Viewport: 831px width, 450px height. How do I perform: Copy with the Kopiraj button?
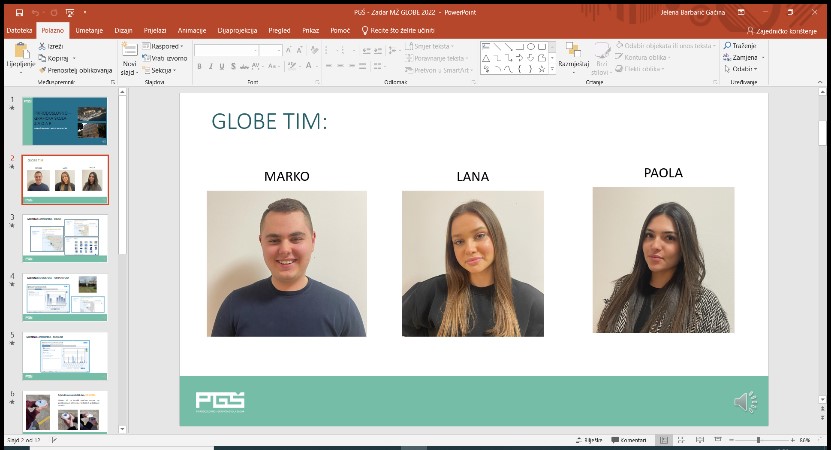point(54,58)
